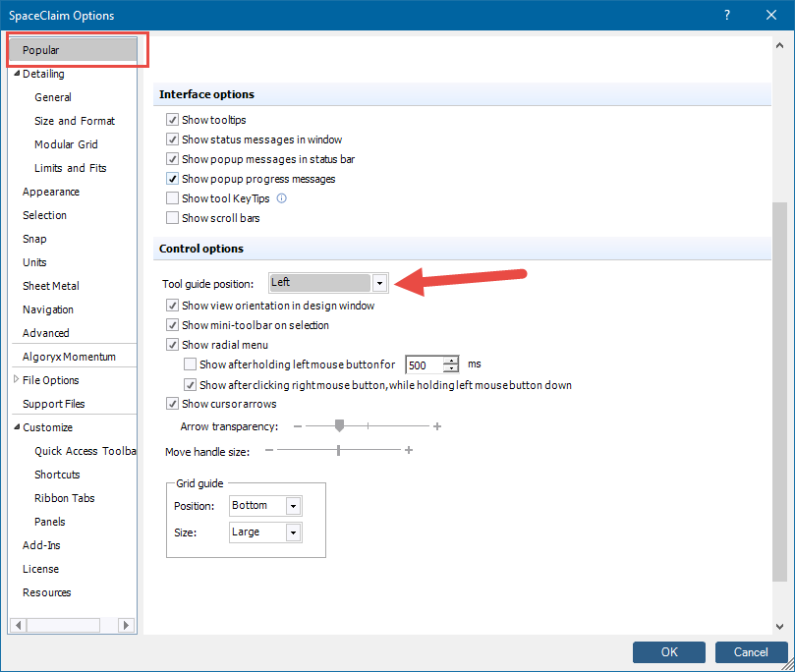Toggle Show status messages in window

click(172, 140)
